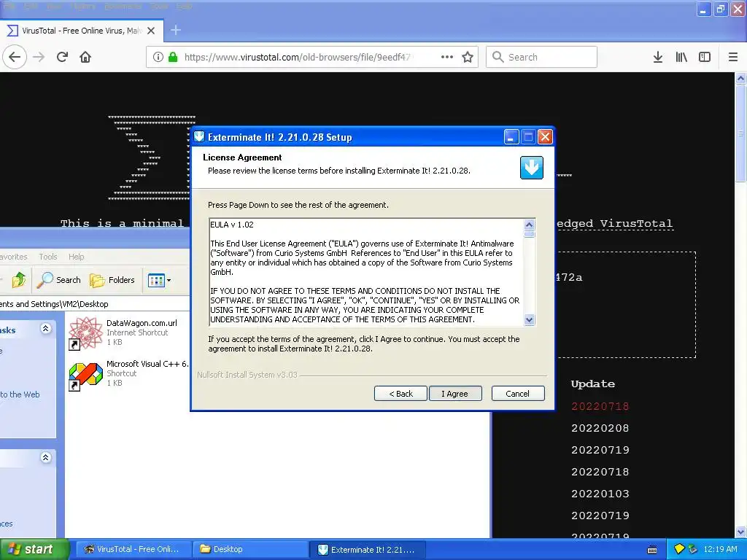Click Exterminate It! taskbar button
This screenshot has width=747, height=560.
(x=368, y=550)
